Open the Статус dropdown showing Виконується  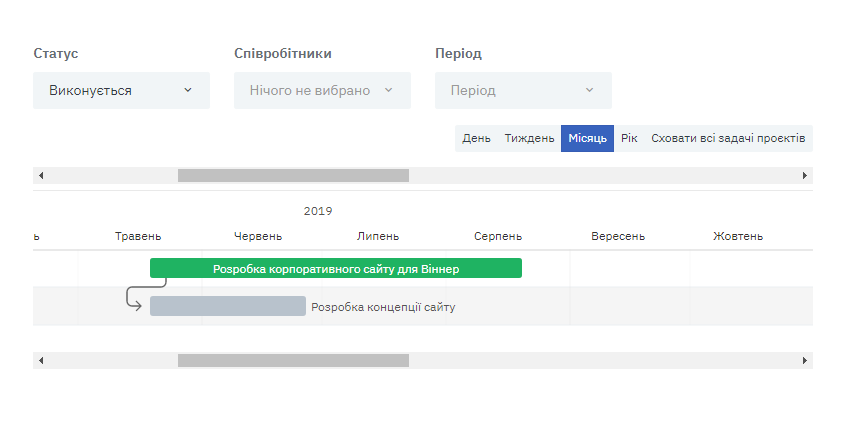point(121,91)
